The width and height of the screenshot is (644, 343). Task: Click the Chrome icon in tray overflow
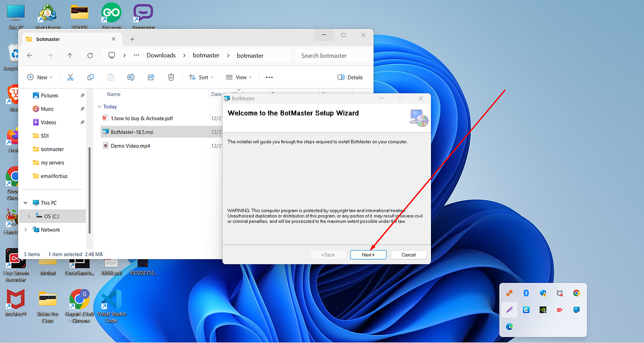[576, 293]
